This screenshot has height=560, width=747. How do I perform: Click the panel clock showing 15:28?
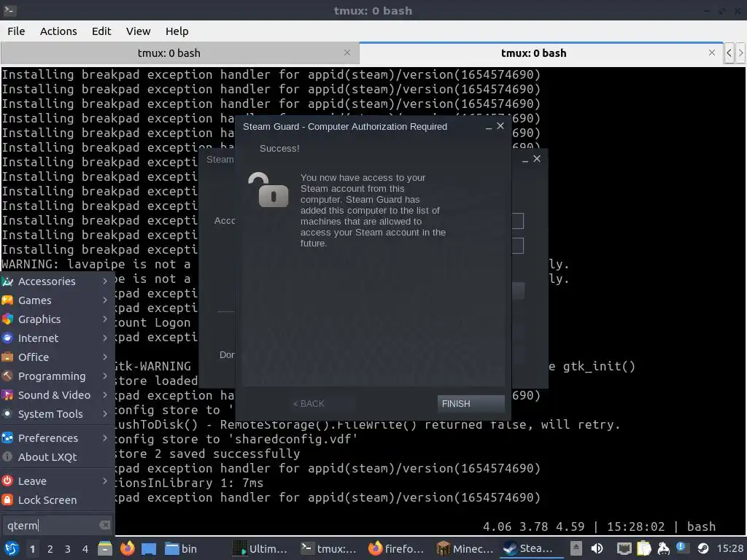[x=729, y=548]
